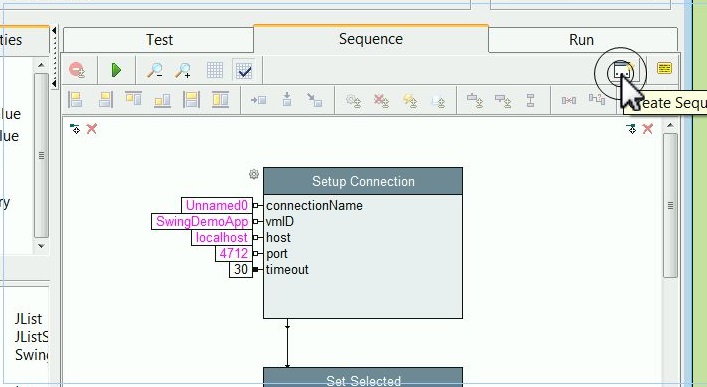This screenshot has height=387, width=707.
Task: Align selected blocks to right edge
Action: click(x=105, y=99)
